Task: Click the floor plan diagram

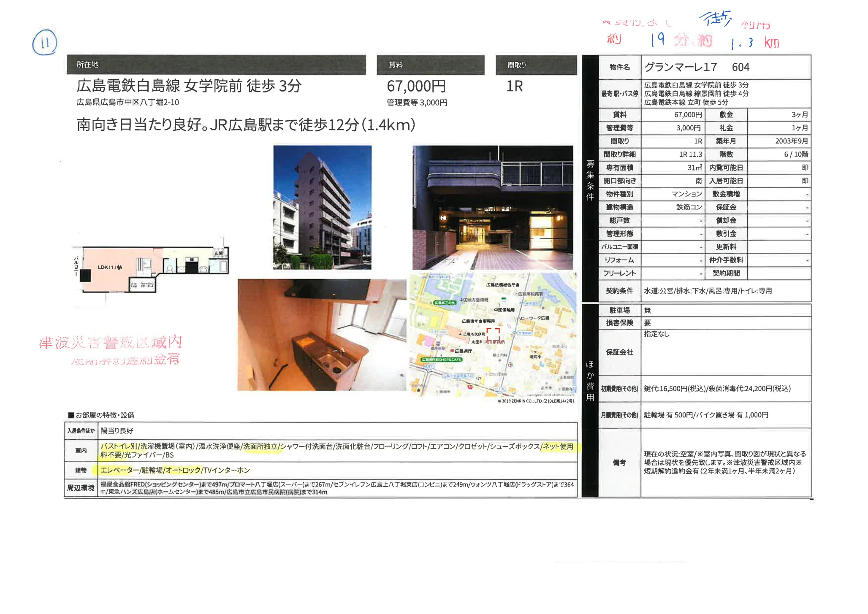Action: 151,270
